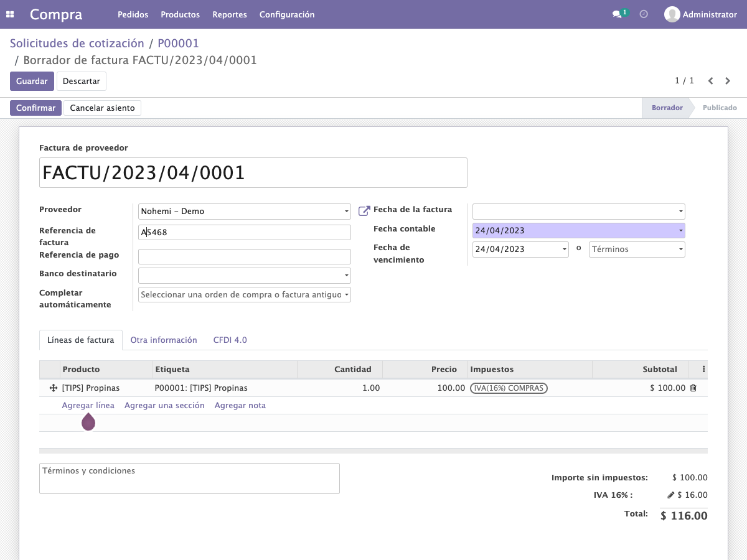Click the Términos y condiciones textarea
Viewport: 747px width, 560px height.
coord(189,478)
